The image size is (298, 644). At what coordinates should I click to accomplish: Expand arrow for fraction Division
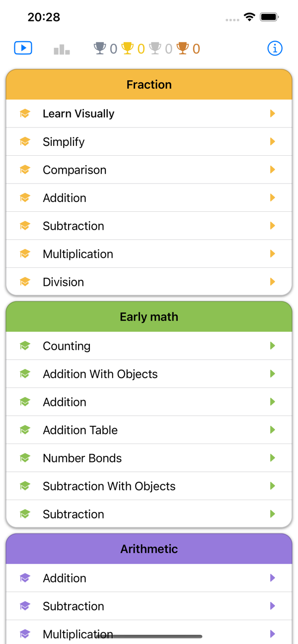click(x=272, y=282)
